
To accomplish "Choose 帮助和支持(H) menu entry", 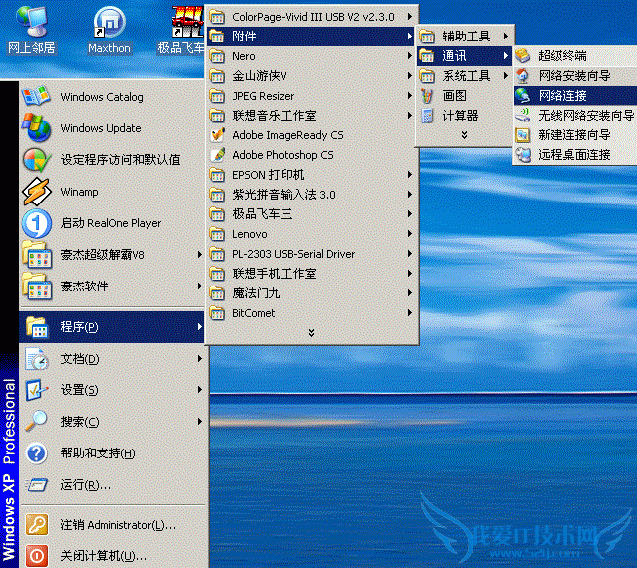I will coord(97,453).
